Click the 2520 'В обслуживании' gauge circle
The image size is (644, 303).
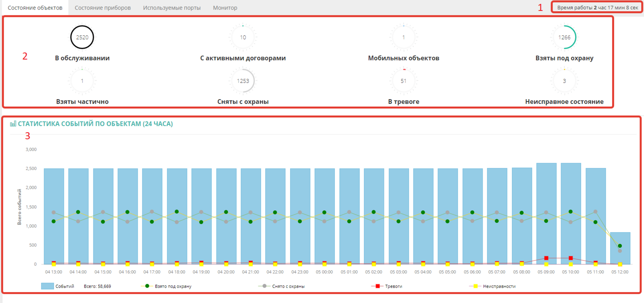coord(82,37)
